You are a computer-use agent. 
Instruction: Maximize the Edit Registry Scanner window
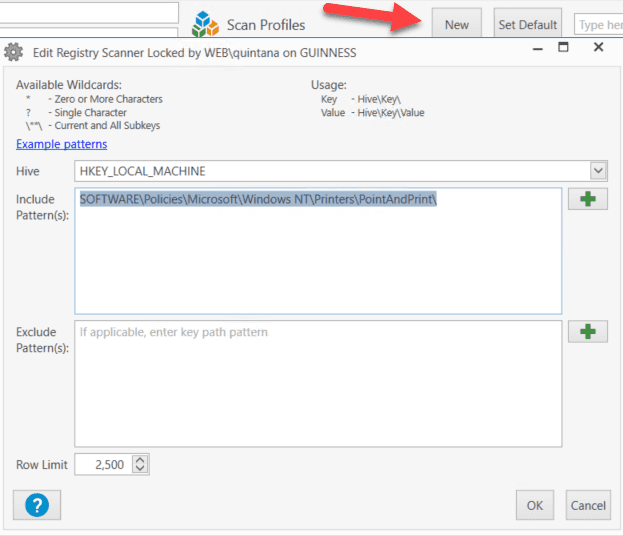(563, 47)
